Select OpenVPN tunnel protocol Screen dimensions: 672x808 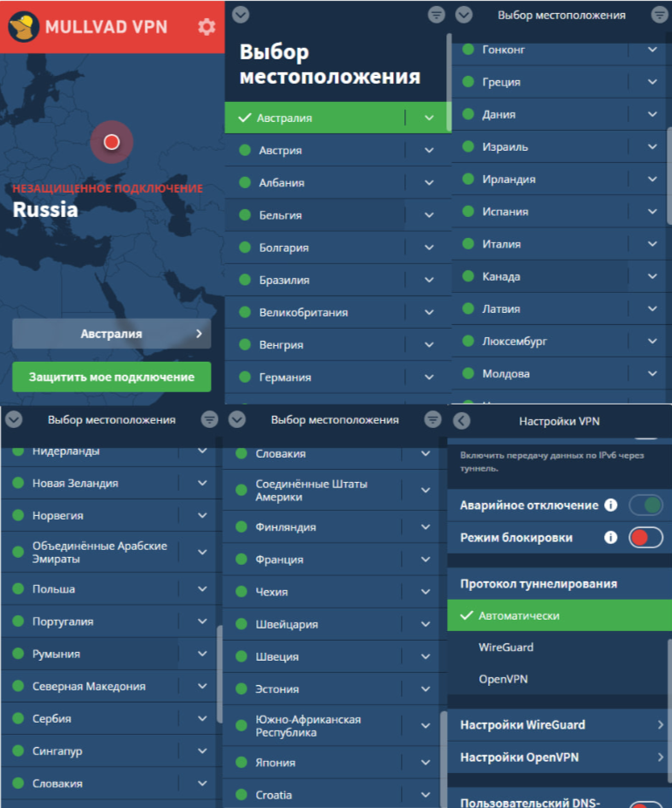click(558, 679)
